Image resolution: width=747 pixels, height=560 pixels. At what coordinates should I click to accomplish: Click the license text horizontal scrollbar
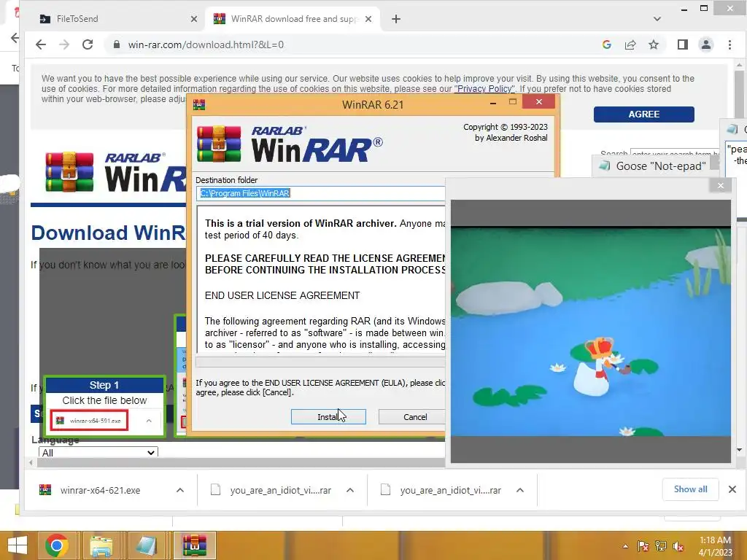coord(320,362)
